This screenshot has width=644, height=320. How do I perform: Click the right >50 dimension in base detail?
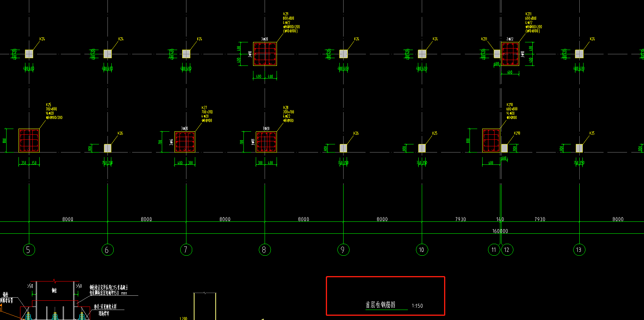pyautogui.click(x=79, y=286)
